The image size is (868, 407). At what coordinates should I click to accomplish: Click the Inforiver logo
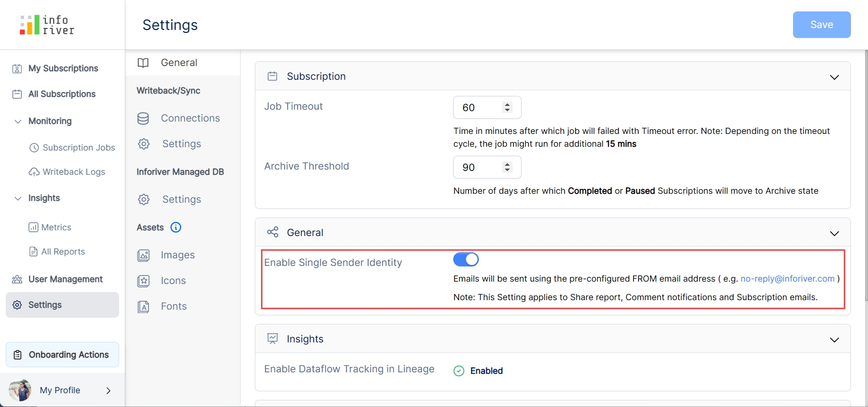tap(47, 25)
